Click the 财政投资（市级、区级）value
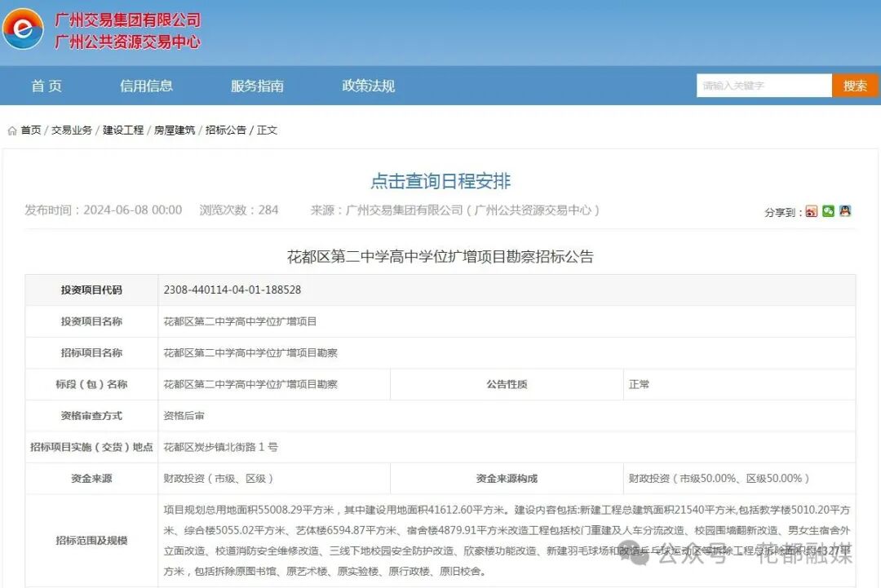 pyautogui.click(x=219, y=479)
